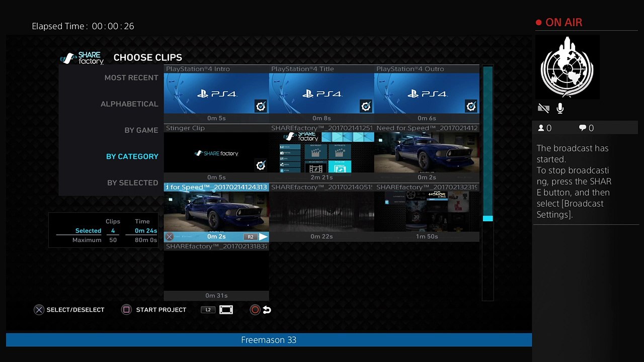Click the red ON AIR indicator

pyautogui.click(x=559, y=23)
